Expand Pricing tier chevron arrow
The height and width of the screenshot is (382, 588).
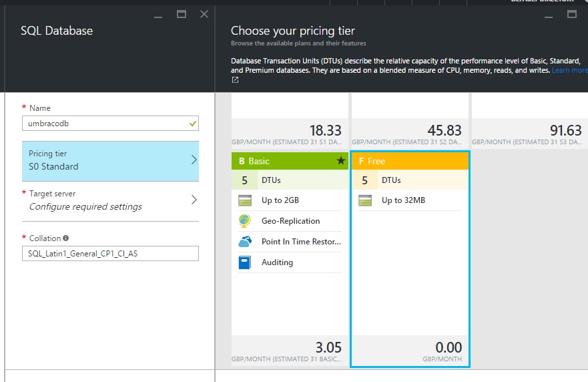click(x=194, y=160)
